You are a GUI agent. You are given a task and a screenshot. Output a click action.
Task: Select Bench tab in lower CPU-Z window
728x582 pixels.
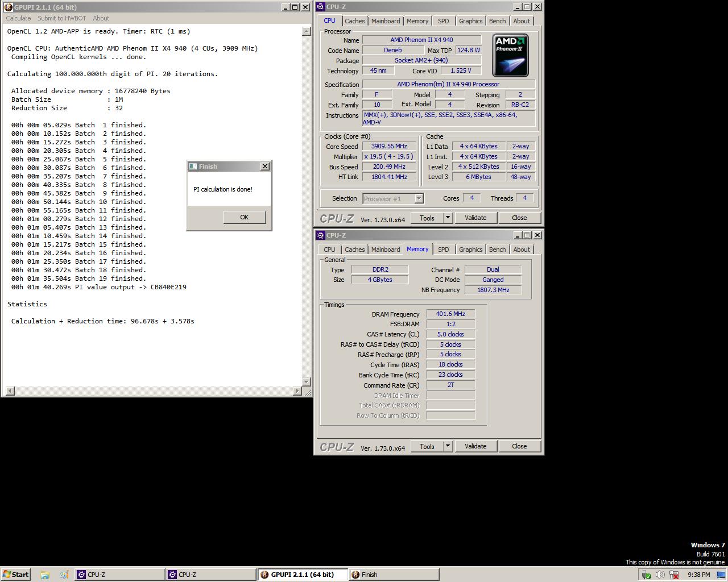pos(497,250)
